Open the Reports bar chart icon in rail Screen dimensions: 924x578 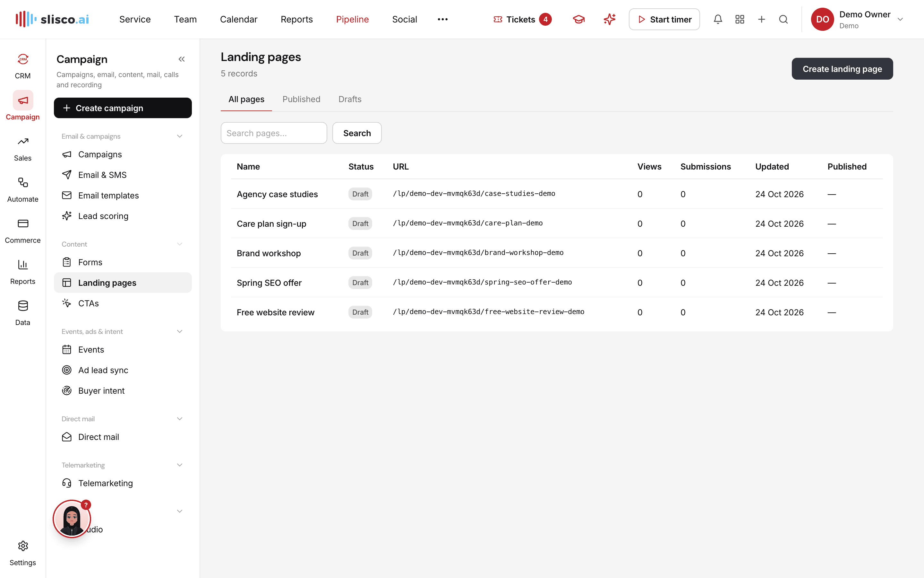pos(23,265)
